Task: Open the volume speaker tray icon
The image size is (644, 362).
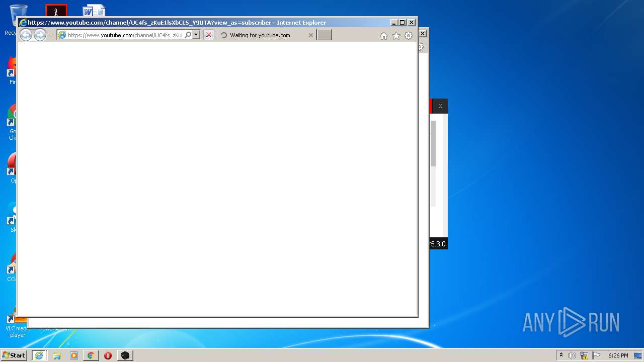Action: coord(572,355)
